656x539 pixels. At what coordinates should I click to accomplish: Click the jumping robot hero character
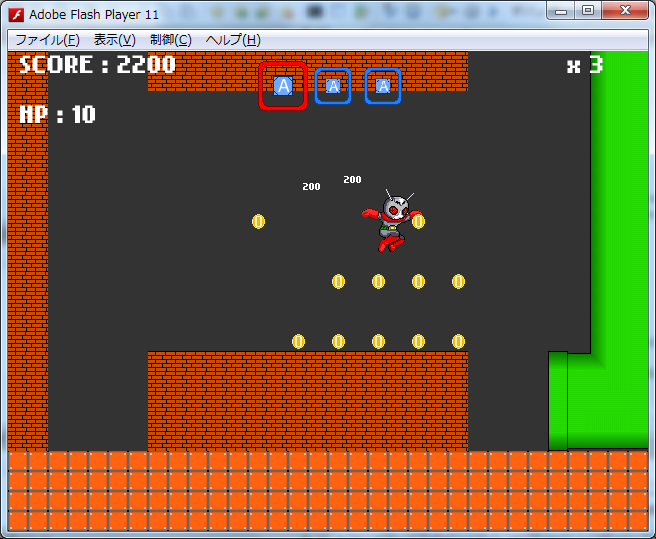392,221
